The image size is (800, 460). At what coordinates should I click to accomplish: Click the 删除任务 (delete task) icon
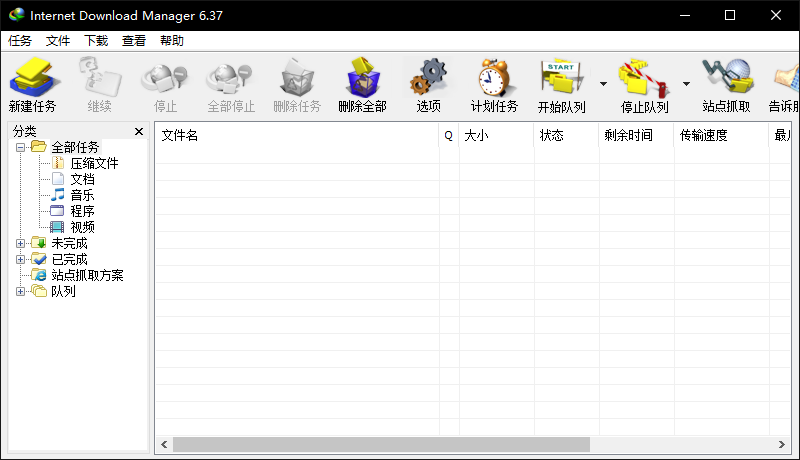pos(297,78)
